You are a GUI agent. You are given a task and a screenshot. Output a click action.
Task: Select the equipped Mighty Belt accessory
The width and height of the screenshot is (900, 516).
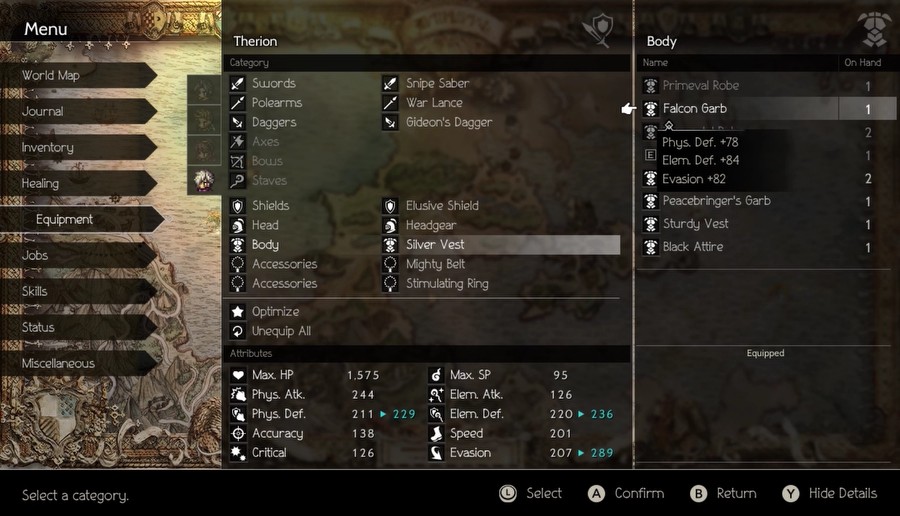(501, 264)
